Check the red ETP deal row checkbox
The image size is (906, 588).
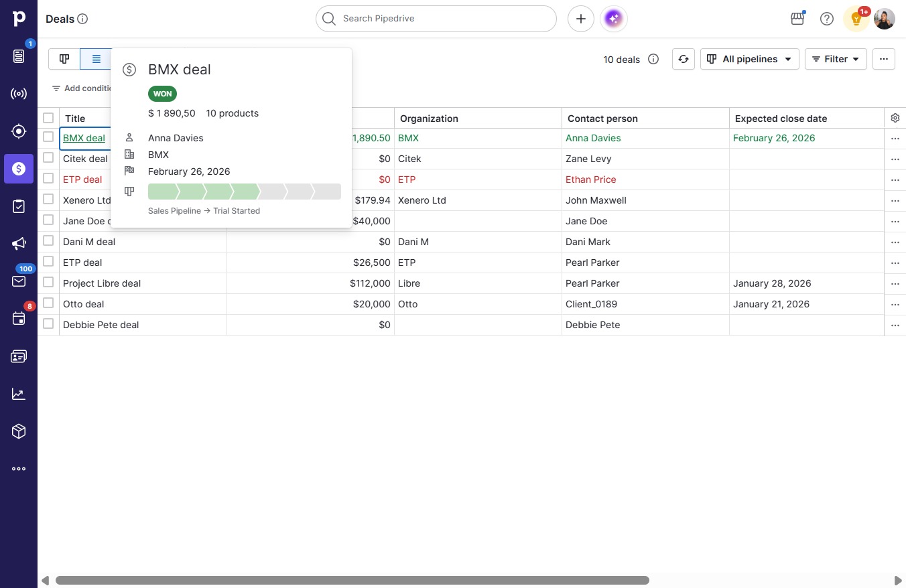pyautogui.click(x=48, y=178)
